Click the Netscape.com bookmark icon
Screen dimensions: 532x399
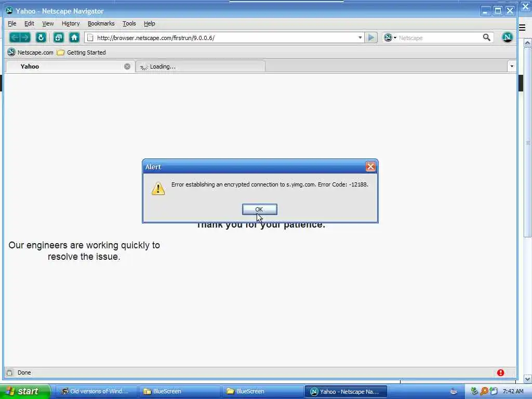[x=11, y=52]
